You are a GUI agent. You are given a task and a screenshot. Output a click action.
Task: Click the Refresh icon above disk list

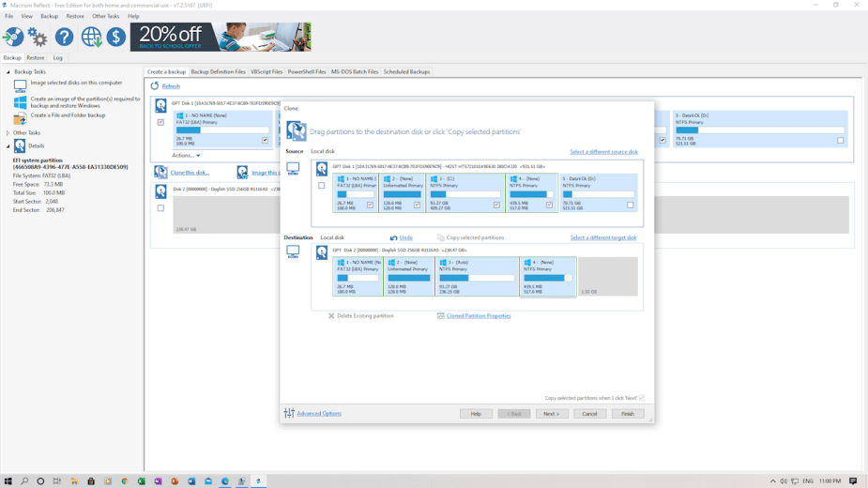(155, 85)
